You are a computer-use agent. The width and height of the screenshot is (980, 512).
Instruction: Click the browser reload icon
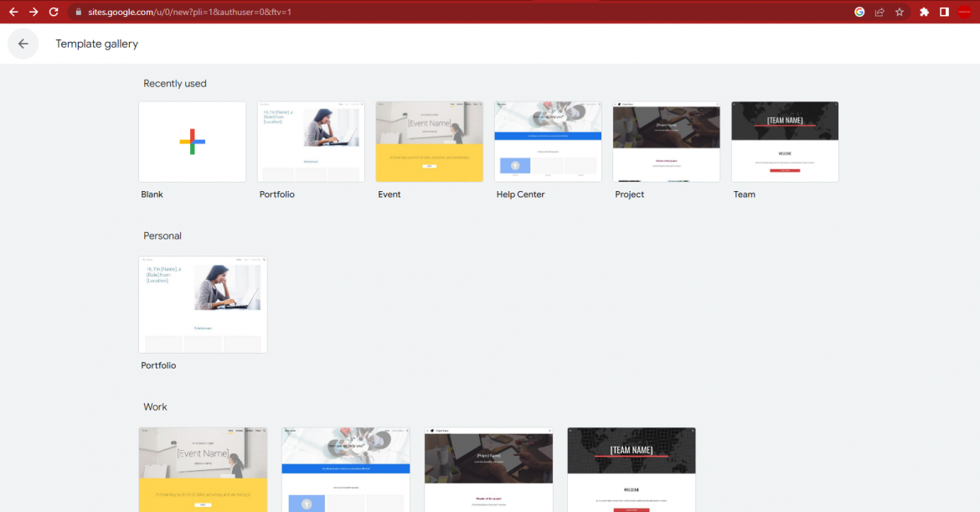(x=54, y=12)
